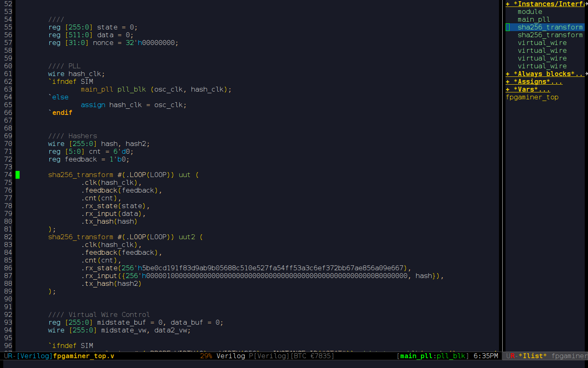The width and height of the screenshot is (588, 368).
Task: Click the truncation arrow beside Always blocks heading
Action: 586,74
